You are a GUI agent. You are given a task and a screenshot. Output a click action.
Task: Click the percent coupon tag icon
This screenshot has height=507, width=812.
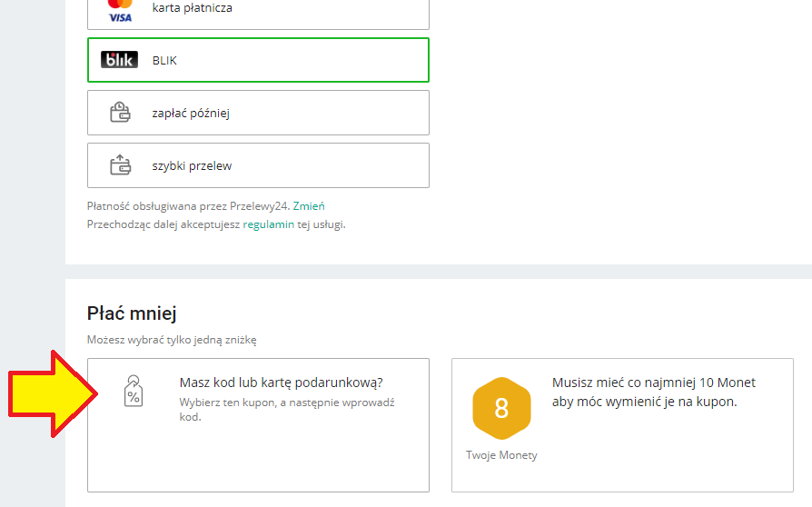(x=134, y=392)
